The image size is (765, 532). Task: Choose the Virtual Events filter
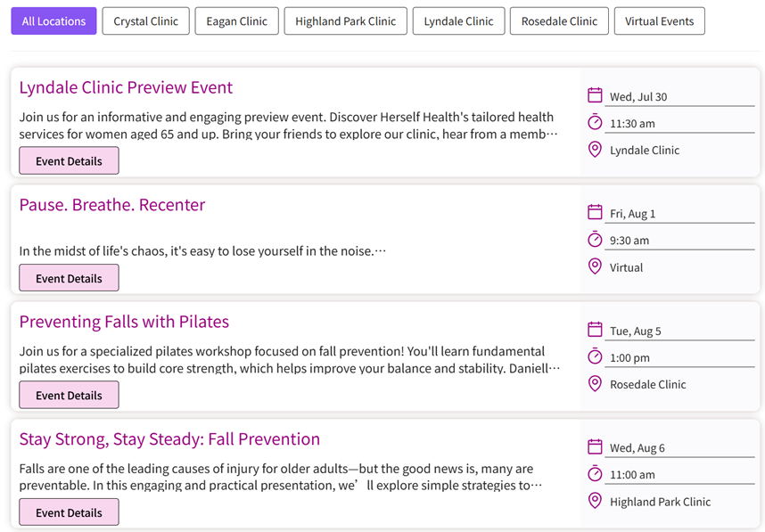click(x=659, y=21)
